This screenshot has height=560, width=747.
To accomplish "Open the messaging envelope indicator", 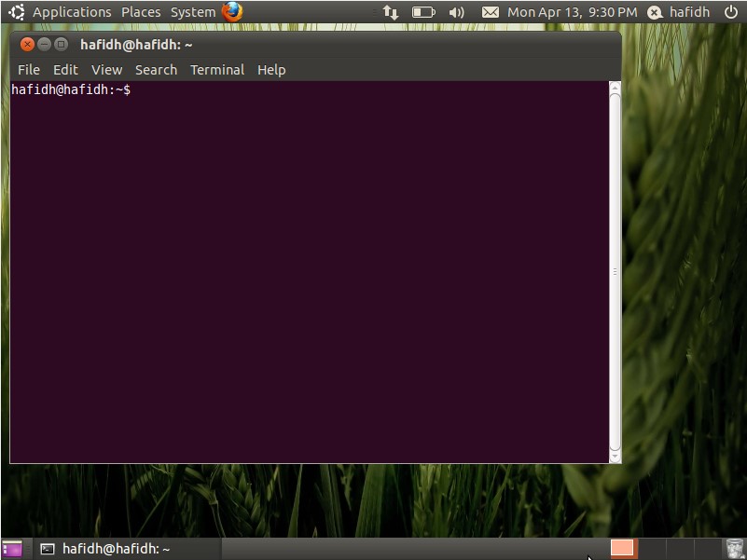I will (490, 12).
